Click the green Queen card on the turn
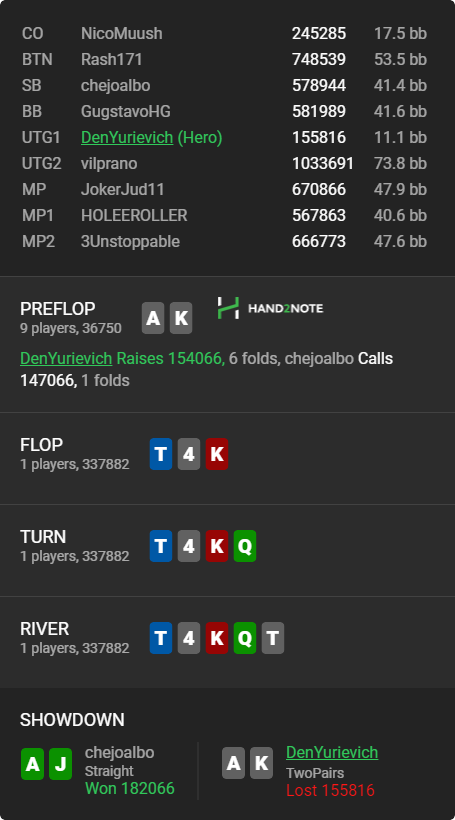 (245, 546)
